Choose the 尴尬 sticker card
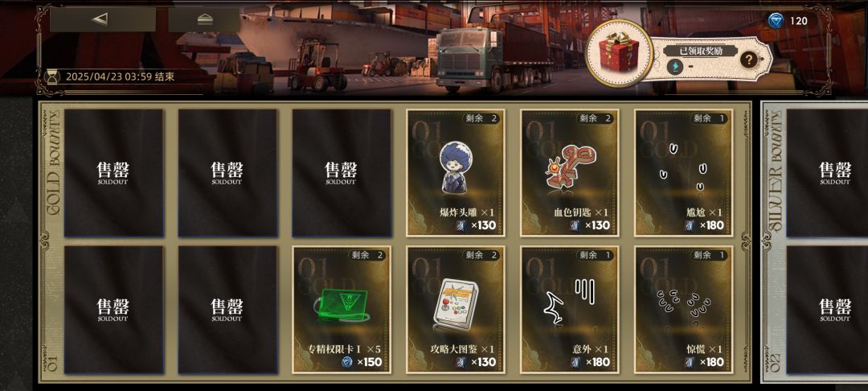 [x=683, y=173]
